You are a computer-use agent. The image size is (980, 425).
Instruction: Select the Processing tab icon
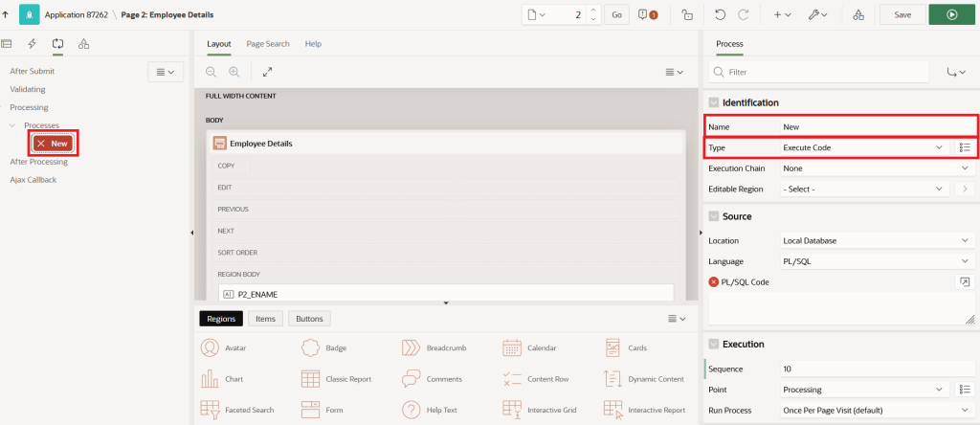(x=58, y=44)
